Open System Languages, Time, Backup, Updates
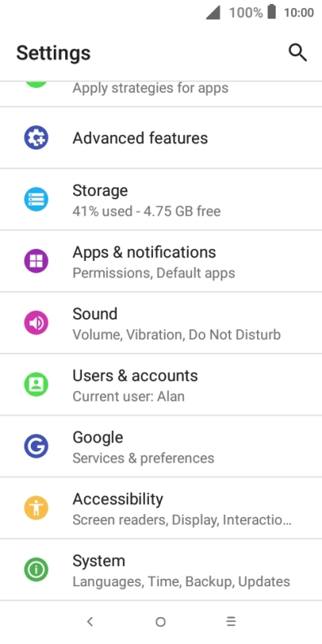This screenshot has width=322, height=644. click(x=161, y=570)
